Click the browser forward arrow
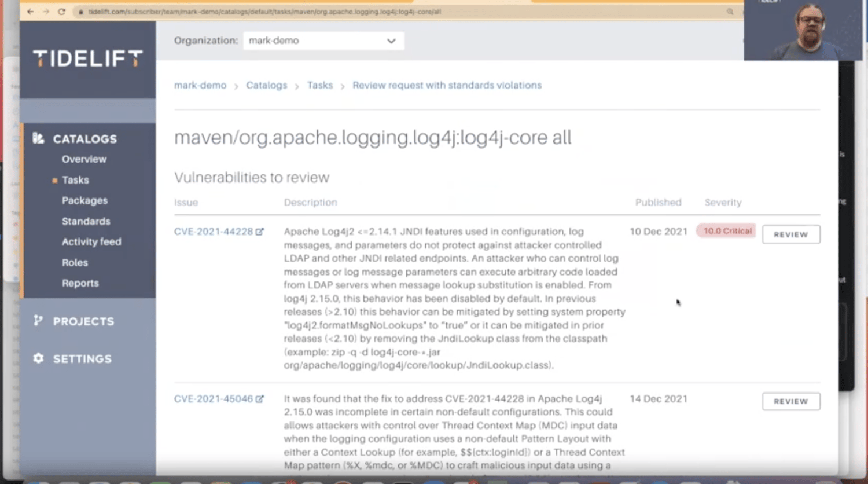The height and width of the screenshot is (484, 868). 46,12
